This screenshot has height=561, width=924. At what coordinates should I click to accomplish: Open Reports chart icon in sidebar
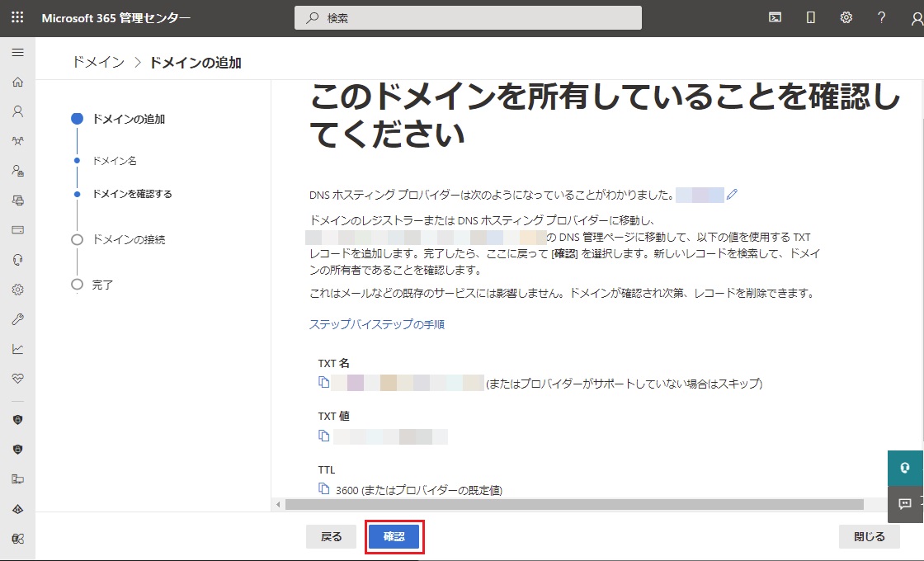(17, 349)
